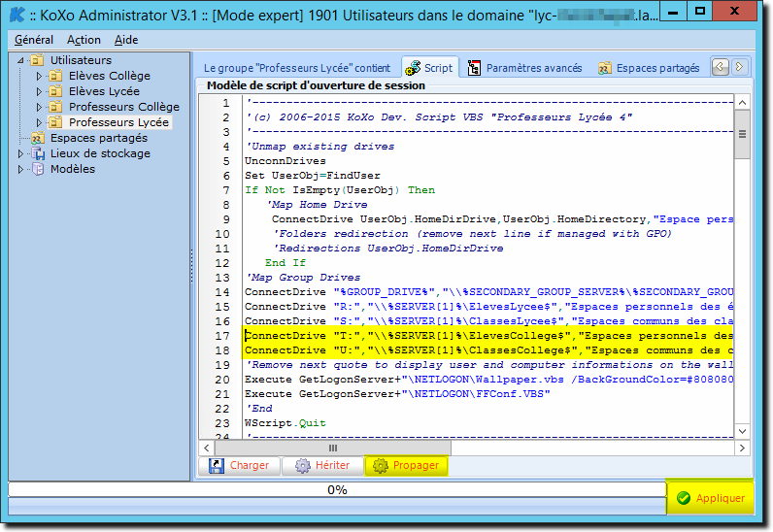This screenshot has height=532, width=773.
Task: Click the ConnectDrive "R:" script line
Action: click(x=489, y=307)
